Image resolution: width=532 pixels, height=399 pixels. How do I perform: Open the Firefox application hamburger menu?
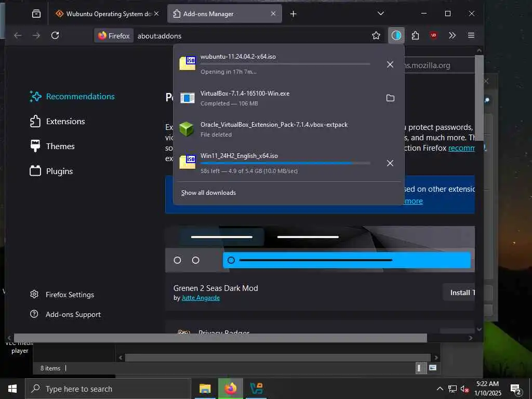click(x=471, y=35)
